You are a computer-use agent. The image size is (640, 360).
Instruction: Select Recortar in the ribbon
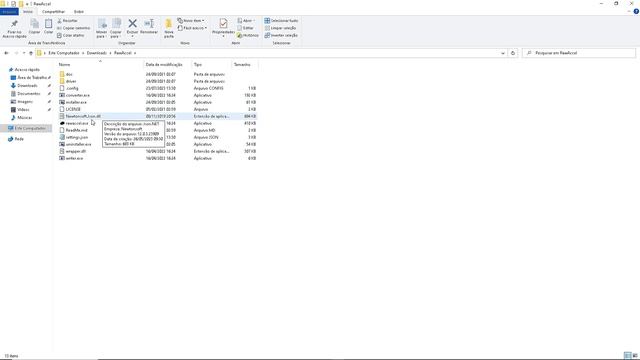[x=67, y=20]
